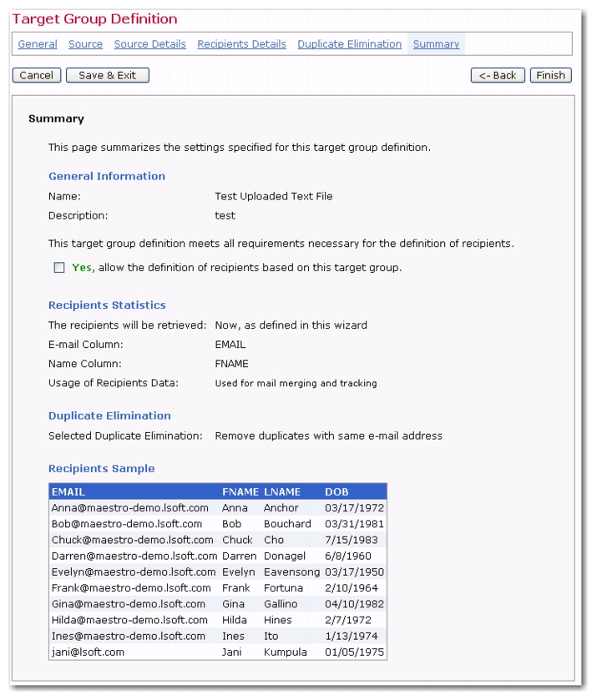The image size is (597, 700).
Task: Click the DOB column header
Action: (x=336, y=492)
